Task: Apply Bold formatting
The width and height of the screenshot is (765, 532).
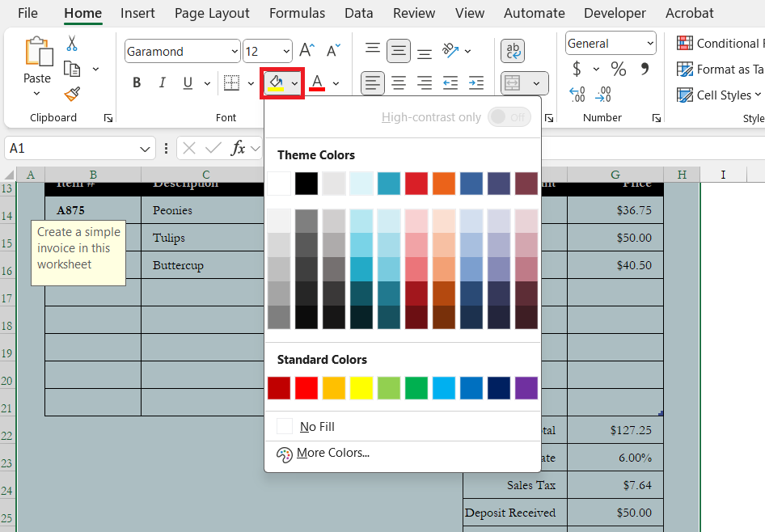Action: (137, 83)
